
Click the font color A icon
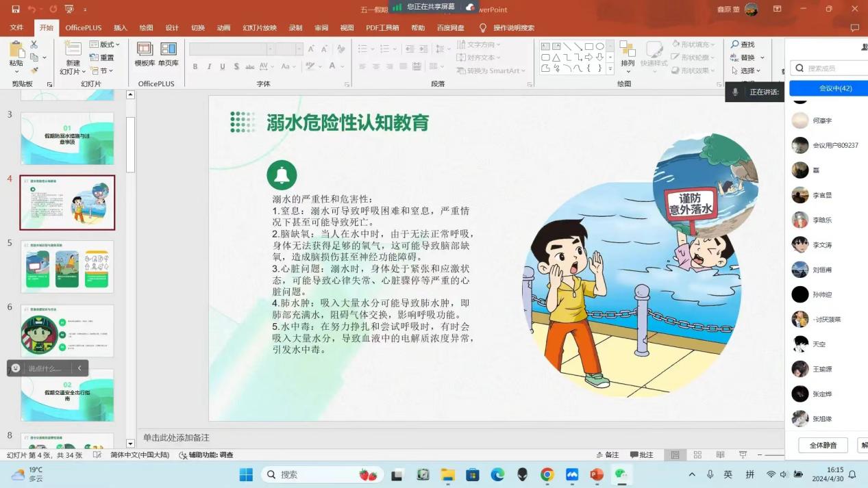coord(332,66)
